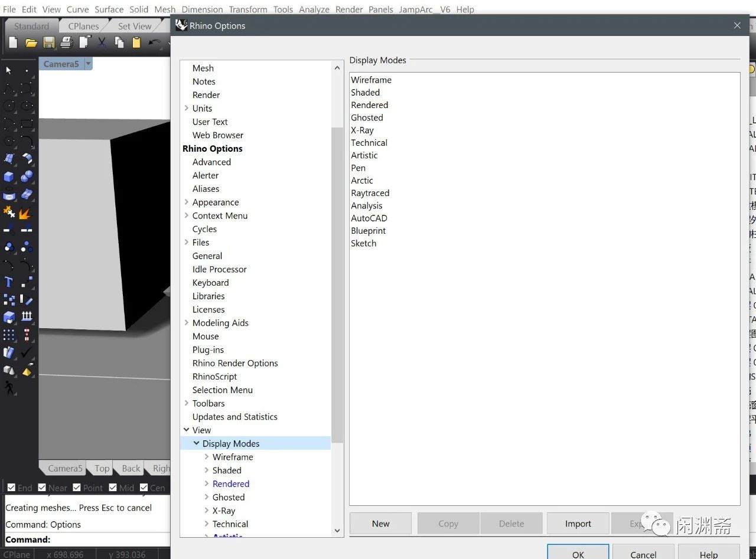Viewport: 756px width, 559px height.
Task: Open the Surface menu
Action: (109, 9)
